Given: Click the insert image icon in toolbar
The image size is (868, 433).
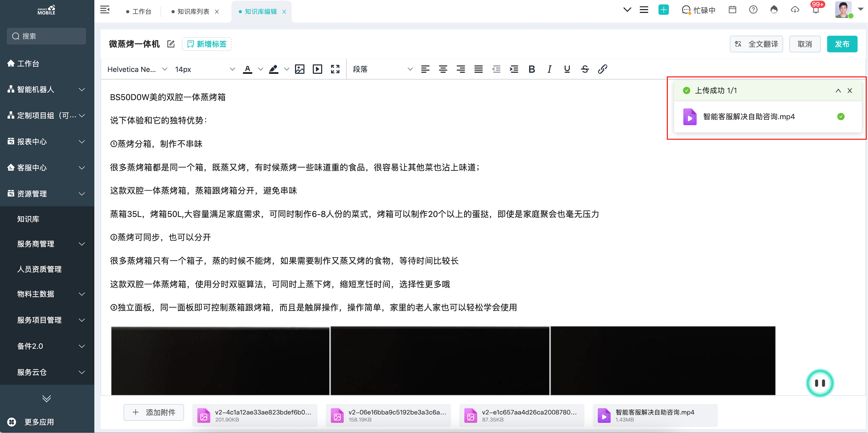Looking at the screenshot, I should 299,69.
